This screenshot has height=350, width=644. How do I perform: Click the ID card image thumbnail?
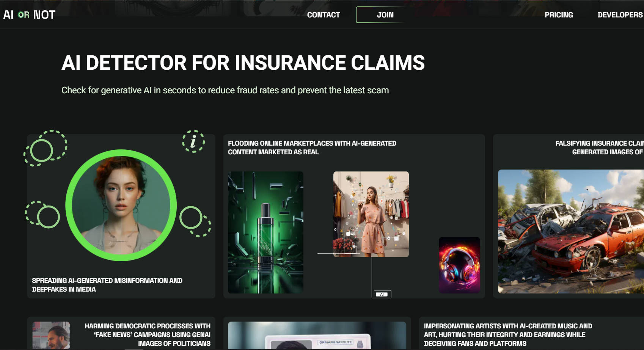317,336
